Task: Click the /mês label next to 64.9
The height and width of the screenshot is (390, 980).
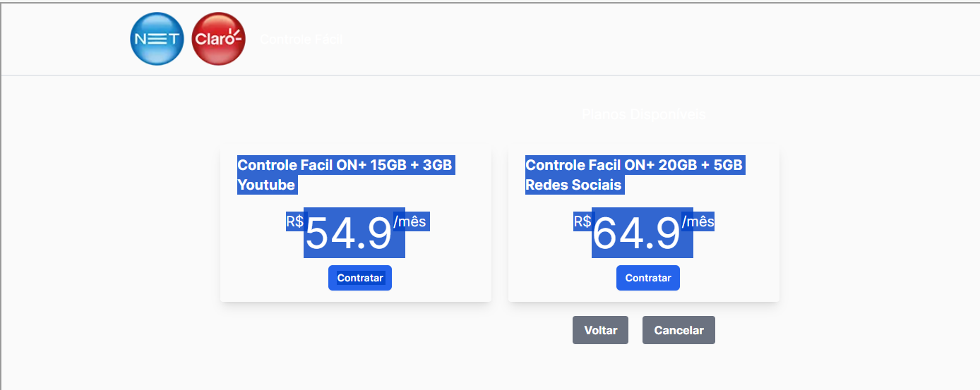Action: click(x=698, y=221)
